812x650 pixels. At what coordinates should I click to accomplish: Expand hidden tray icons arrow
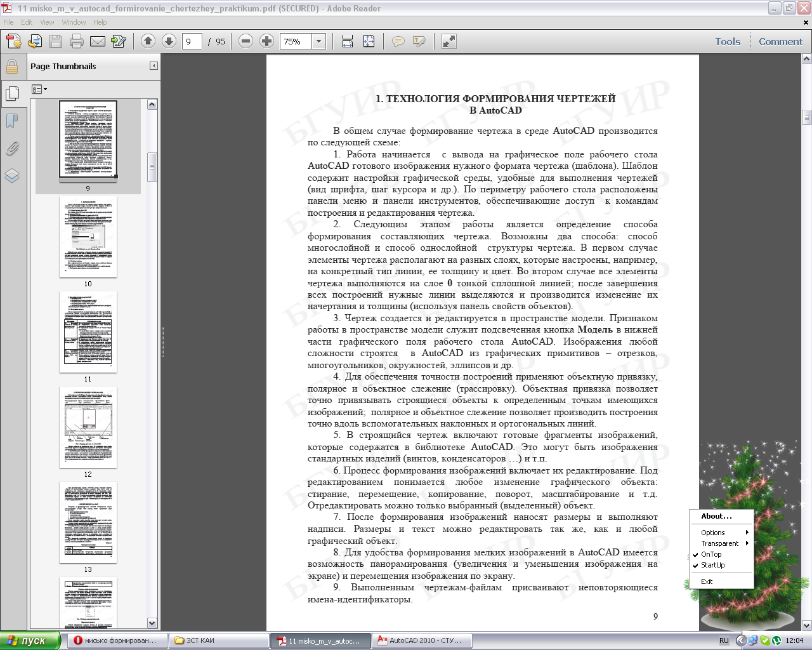click(740, 640)
